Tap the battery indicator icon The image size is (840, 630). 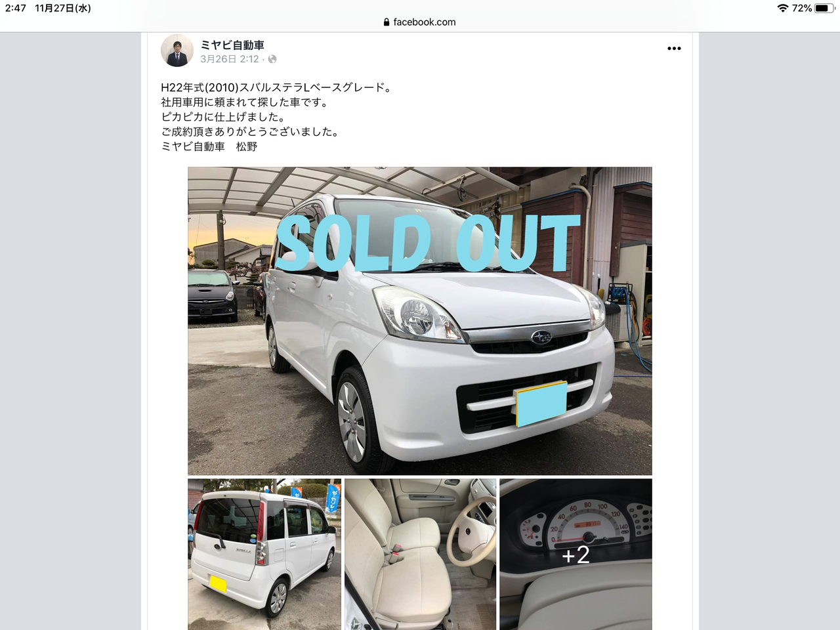tap(826, 8)
